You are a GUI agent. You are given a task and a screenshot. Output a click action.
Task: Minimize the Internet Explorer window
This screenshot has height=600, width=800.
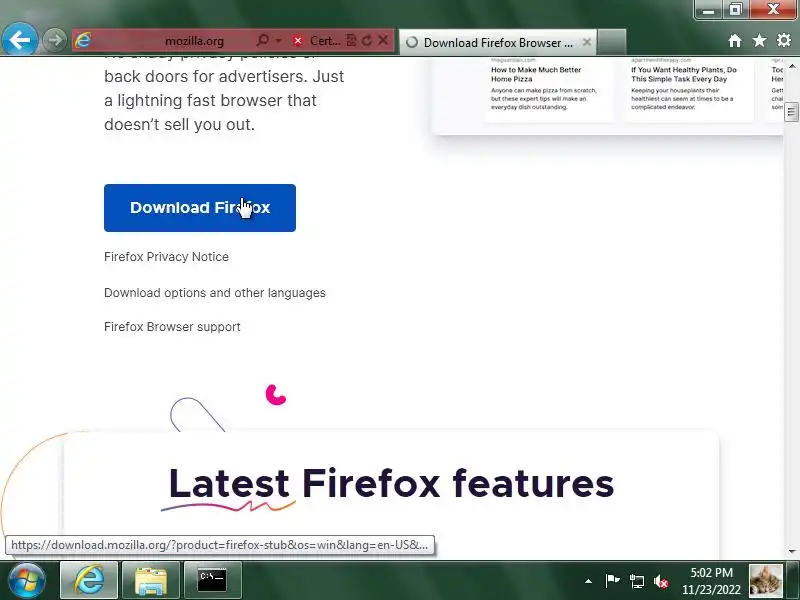[708, 9]
